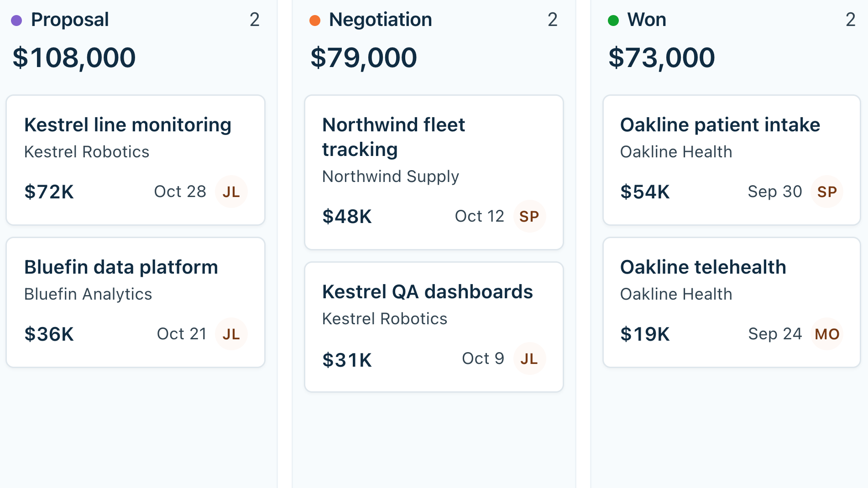Click the $54K deal amount
This screenshot has width=868, height=488.
coord(645,192)
